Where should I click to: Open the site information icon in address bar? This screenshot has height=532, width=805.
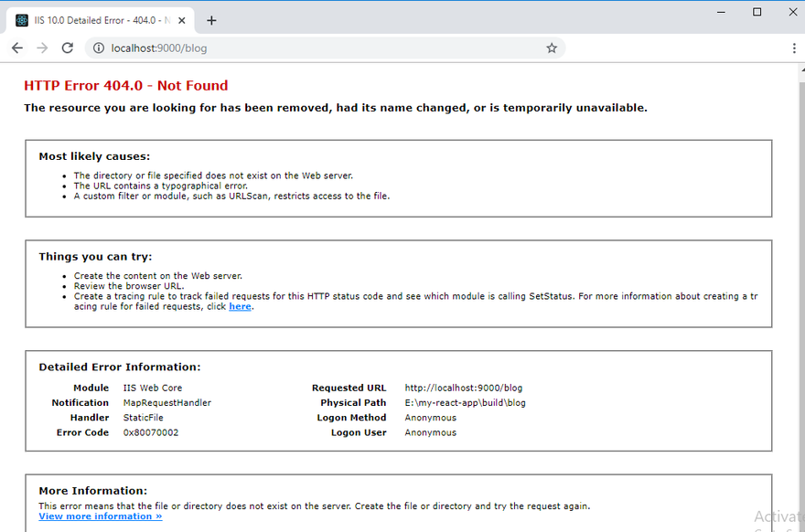[x=97, y=48]
